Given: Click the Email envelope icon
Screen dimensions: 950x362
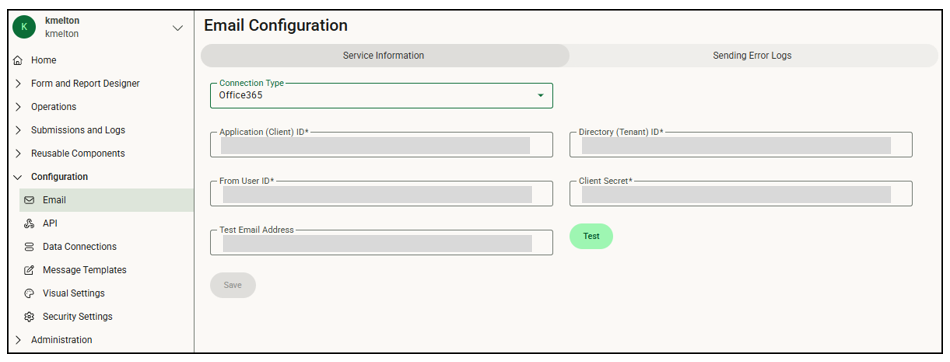Looking at the screenshot, I should point(29,200).
